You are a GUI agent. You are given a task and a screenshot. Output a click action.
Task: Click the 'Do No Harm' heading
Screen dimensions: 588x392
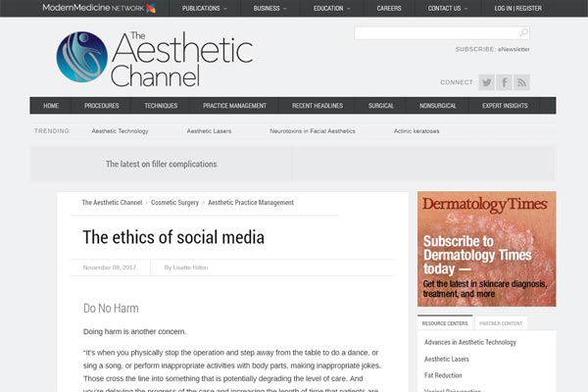coord(111,309)
